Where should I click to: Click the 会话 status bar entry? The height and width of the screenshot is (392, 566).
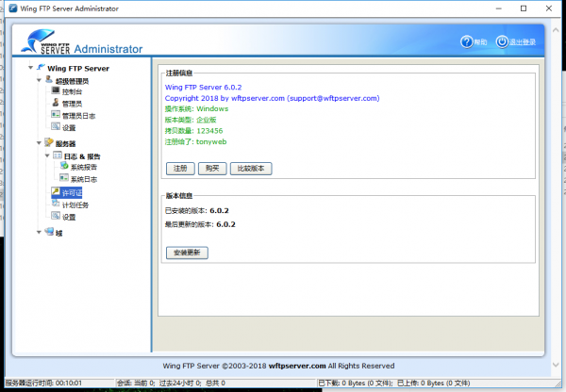pos(171,383)
